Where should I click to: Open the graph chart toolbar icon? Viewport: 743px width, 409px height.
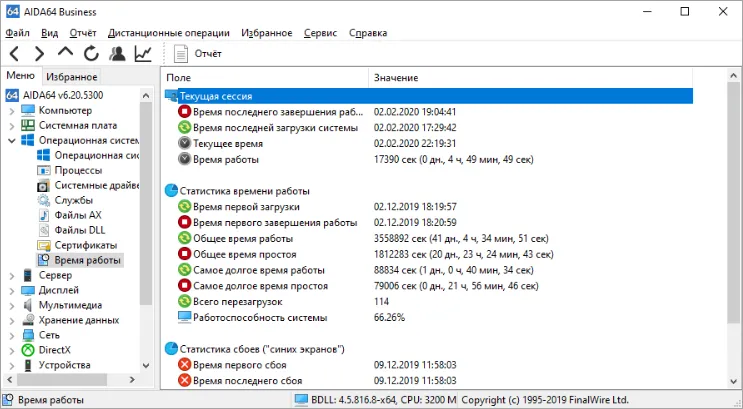143,54
